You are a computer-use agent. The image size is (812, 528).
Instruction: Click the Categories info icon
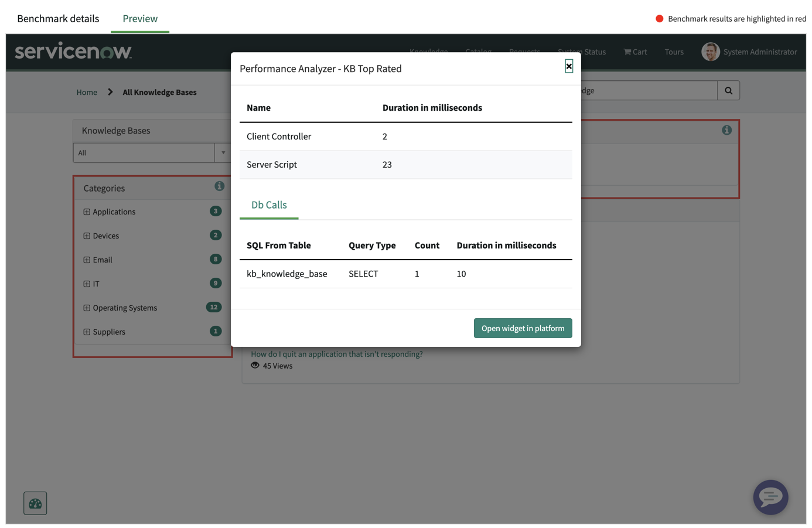(219, 186)
